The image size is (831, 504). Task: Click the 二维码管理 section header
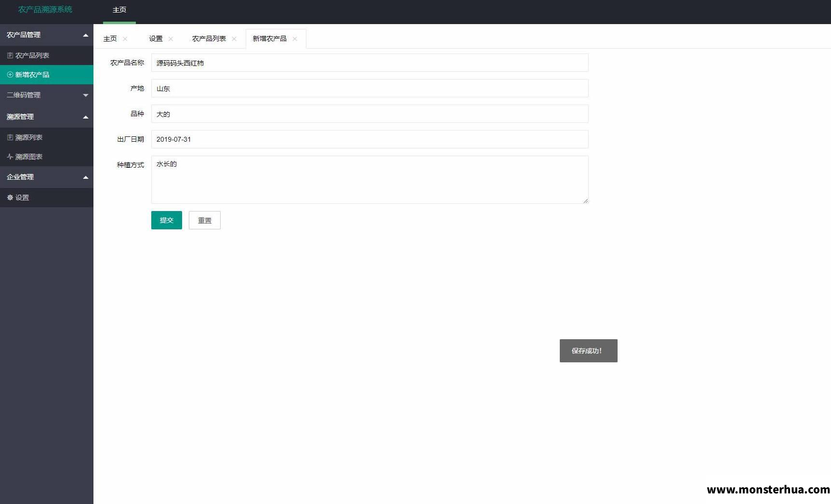pos(47,95)
